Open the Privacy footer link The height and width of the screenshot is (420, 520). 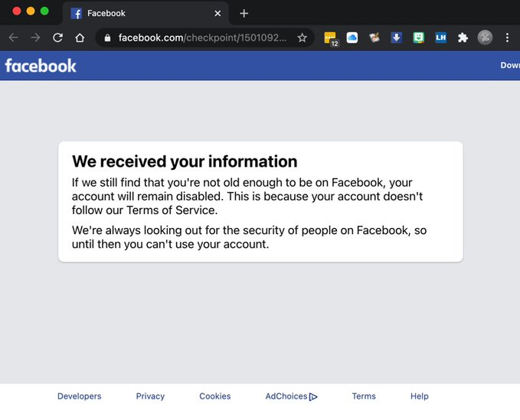click(150, 396)
